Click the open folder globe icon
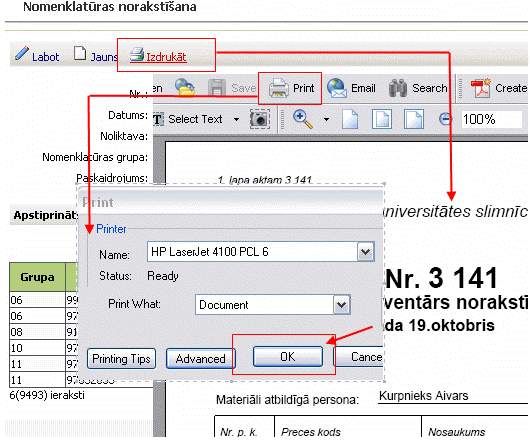Image resolution: width=530 pixels, height=443 pixels. [x=185, y=88]
